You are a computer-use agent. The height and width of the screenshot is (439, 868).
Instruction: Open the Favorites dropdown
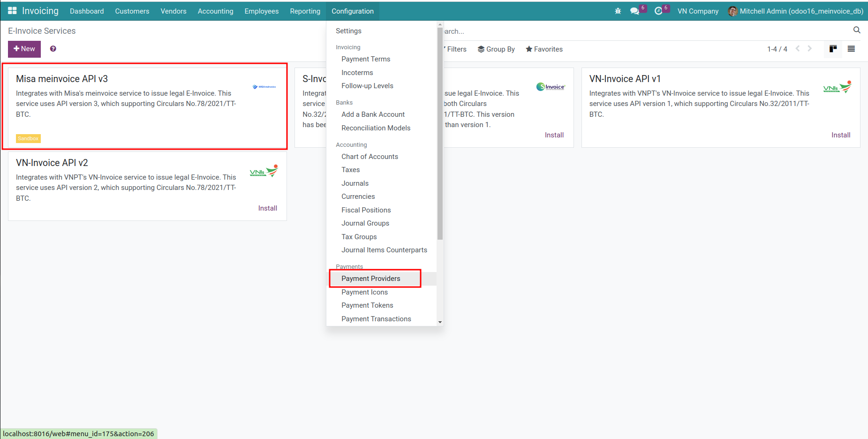click(544, 49)
